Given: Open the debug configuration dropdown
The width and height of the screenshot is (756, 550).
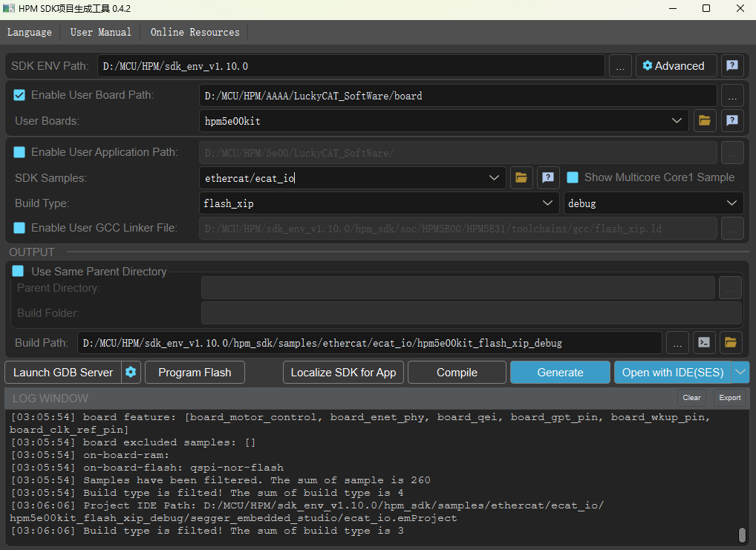Looking at the screenshot, I should (731, 203).
